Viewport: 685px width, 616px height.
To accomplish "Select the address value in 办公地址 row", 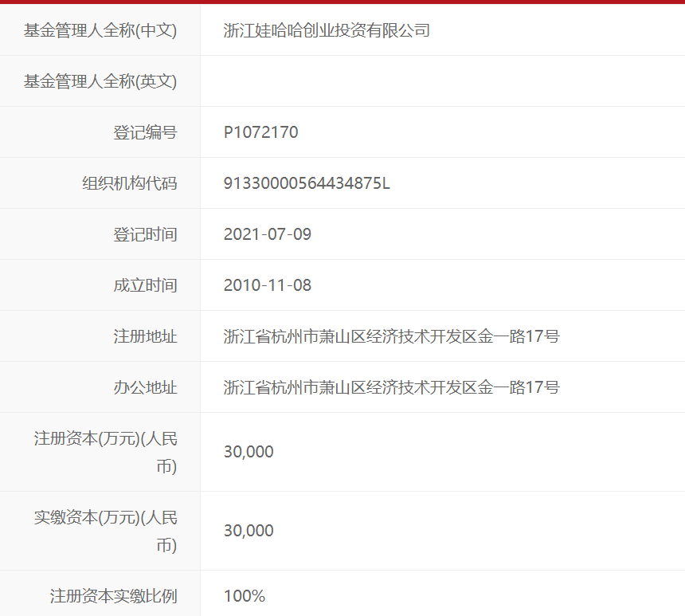I will coord(391,387).
